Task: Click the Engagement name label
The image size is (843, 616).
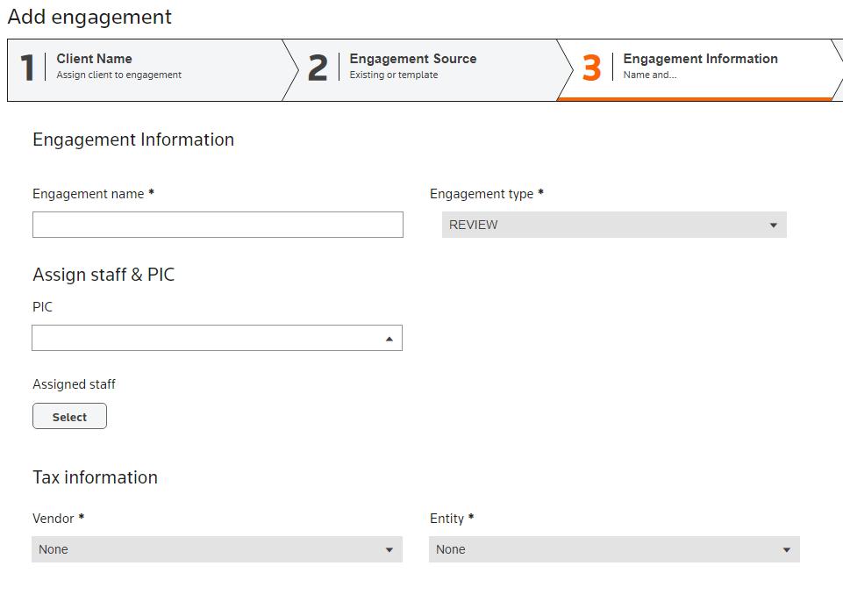Action: [88, 194]
